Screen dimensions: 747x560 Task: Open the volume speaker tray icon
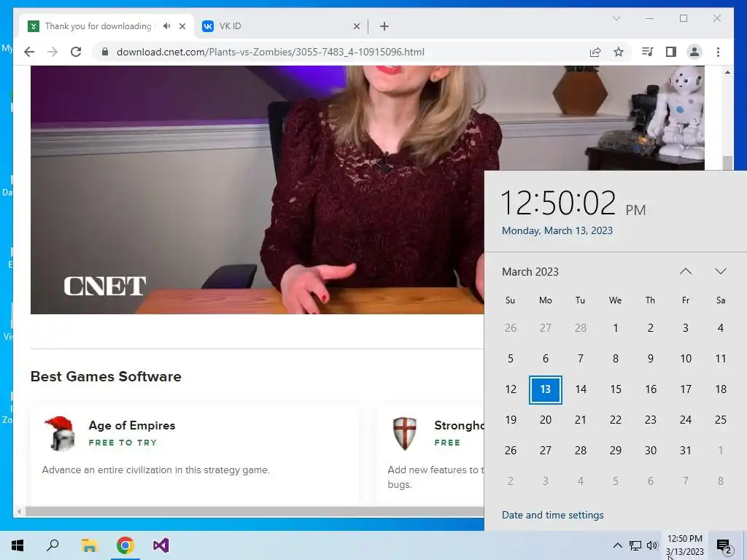[652, 545]
